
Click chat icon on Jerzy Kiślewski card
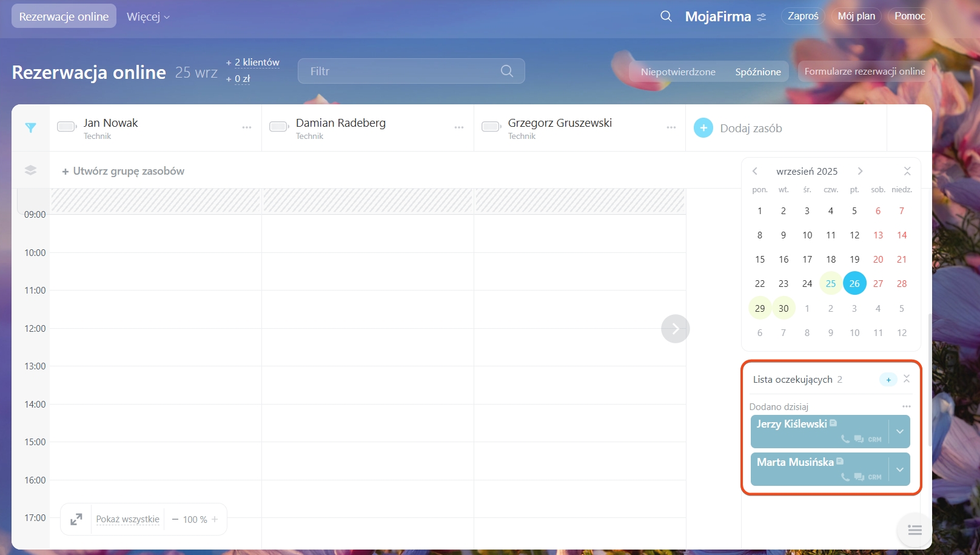[x=859, y=439]
